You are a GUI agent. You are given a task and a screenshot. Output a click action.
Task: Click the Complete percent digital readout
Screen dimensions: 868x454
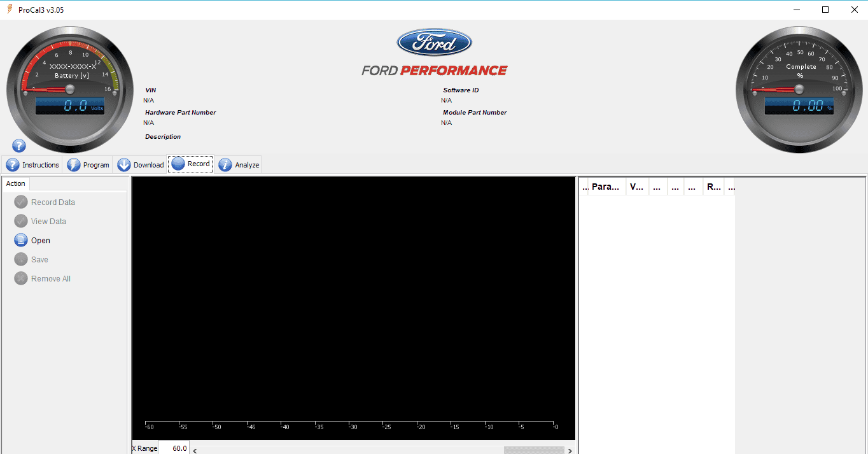[799, 106]
